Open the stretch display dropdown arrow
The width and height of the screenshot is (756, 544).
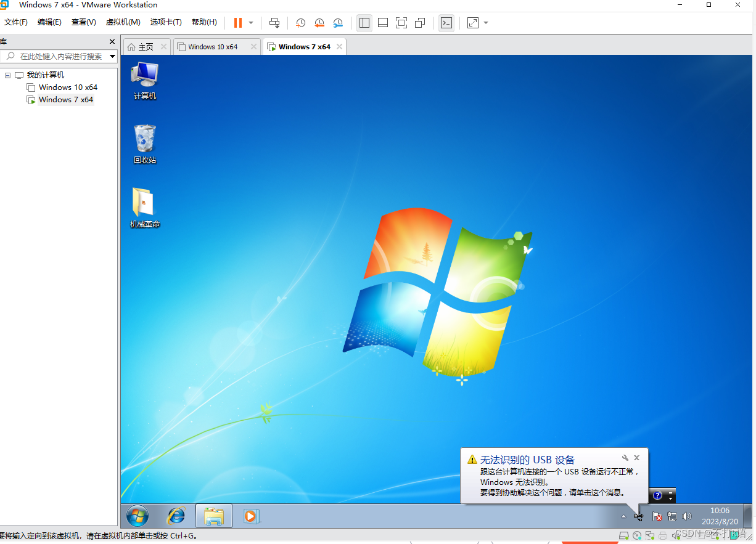(486, 23)
